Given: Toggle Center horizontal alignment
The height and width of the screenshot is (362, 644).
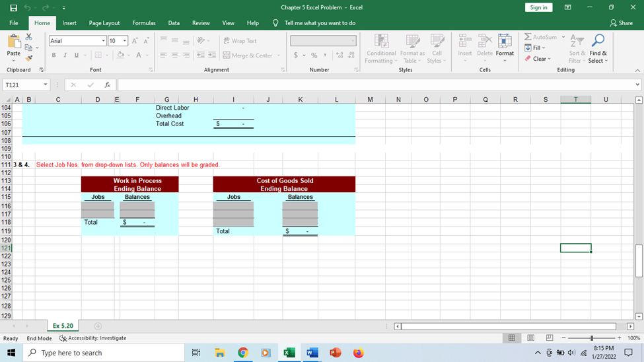Looking at the screenshot, I should [175, 55].
